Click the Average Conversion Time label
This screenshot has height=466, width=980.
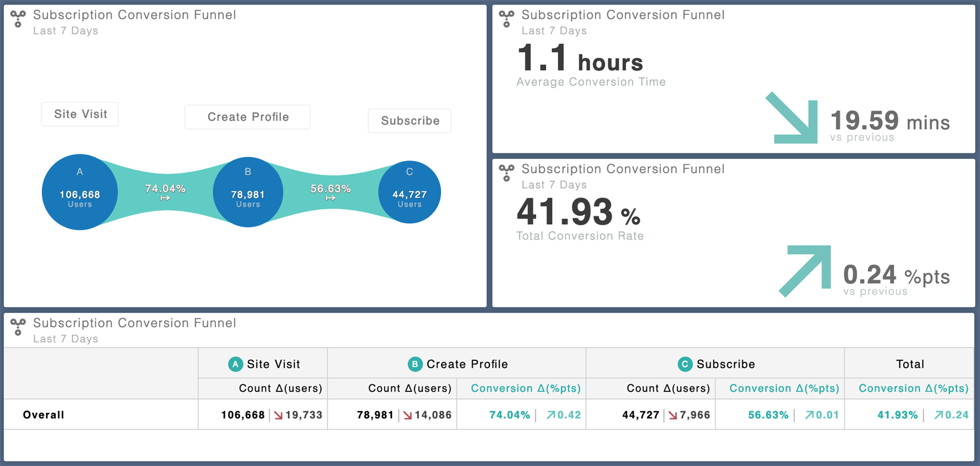(591, 82)
